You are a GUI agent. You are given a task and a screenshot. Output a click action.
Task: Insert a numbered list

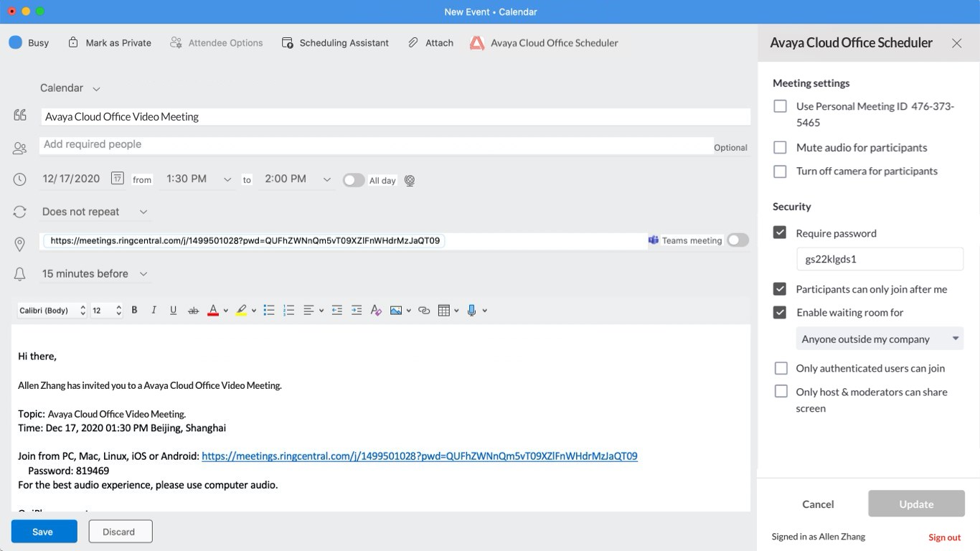(x=289, y=310)
